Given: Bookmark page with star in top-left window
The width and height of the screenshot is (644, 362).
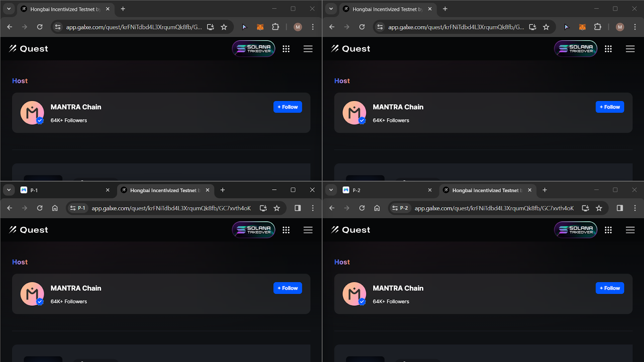Looking at the screenshot, I should 224,27.
